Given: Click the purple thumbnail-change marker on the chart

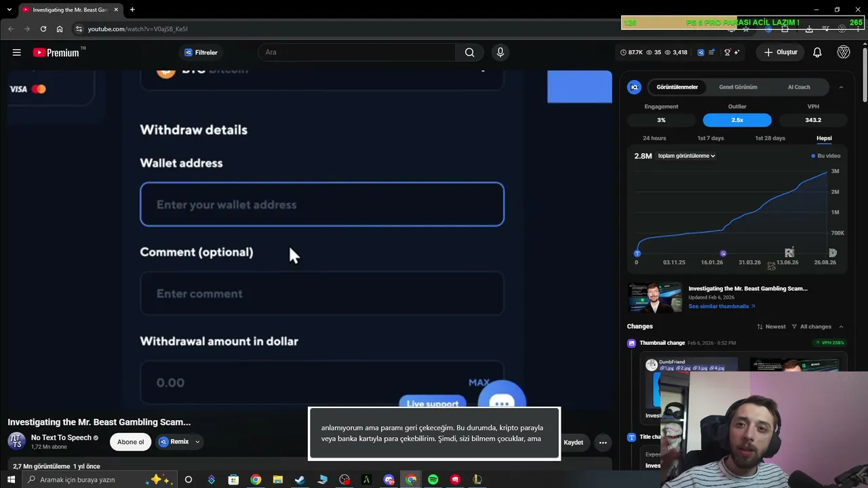Looking at the screenshot, I should (723, 253).
